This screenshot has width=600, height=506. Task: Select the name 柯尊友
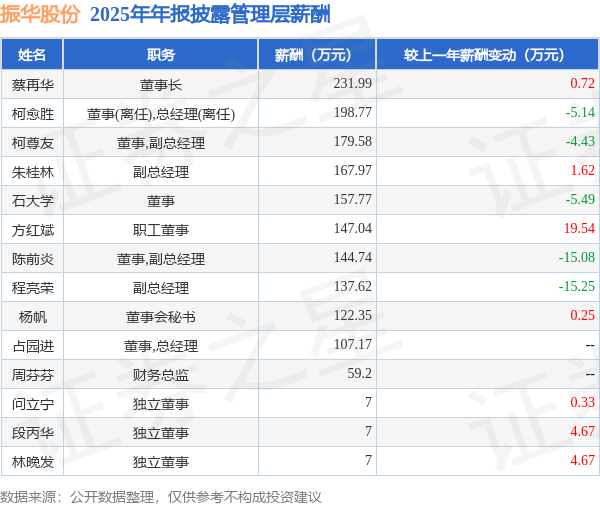(33, 143)
